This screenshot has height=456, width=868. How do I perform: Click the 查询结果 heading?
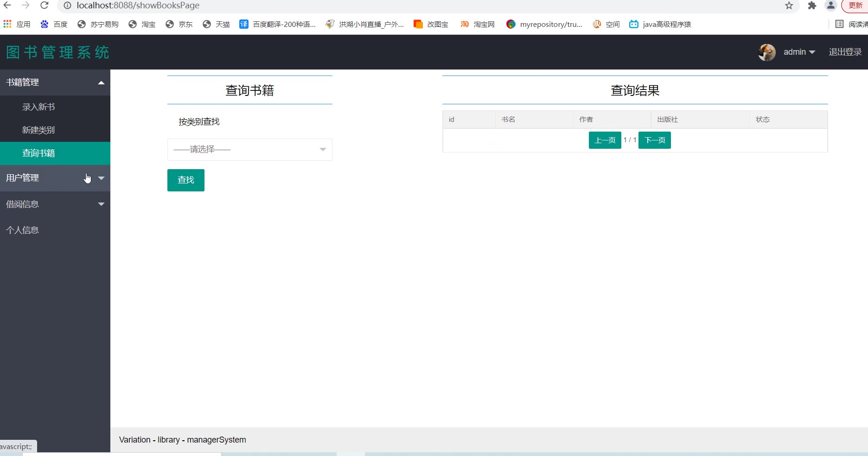coord(635,90)
